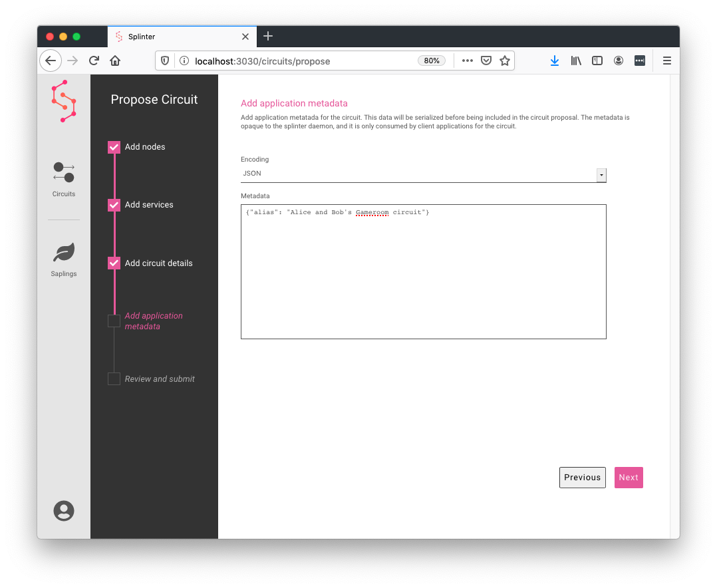717x588 pixels.
Task: Click the pink Next button
Action: coord(629,478)
